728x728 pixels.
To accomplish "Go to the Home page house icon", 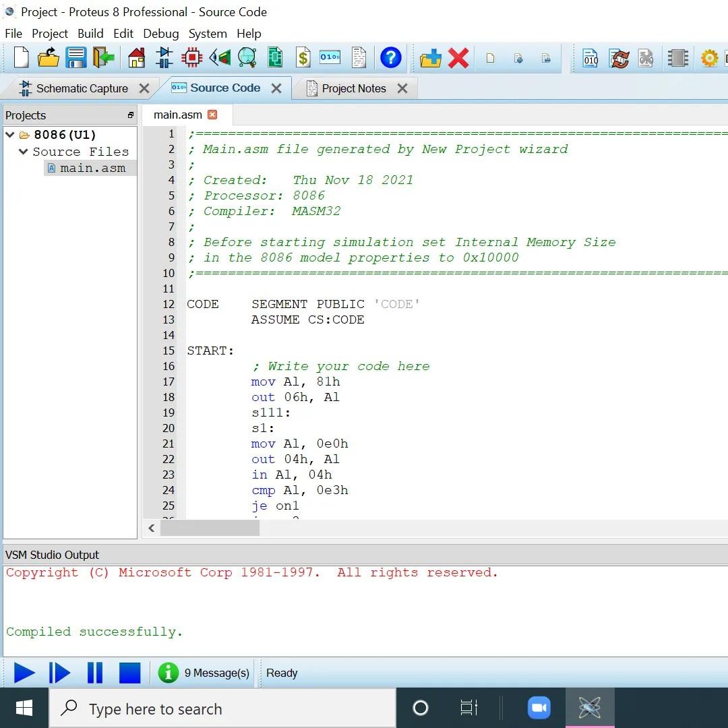I will tap(136, 58).
